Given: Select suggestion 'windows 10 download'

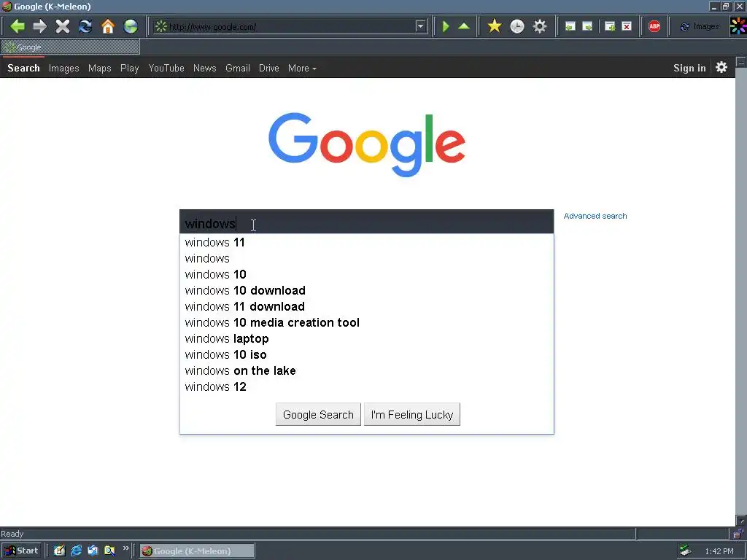Looking at the screenshot, I should 367,290.
